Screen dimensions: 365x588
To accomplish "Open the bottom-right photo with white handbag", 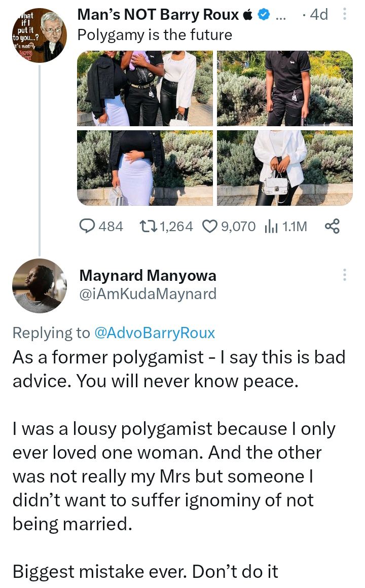I will [x=284, y=168].
